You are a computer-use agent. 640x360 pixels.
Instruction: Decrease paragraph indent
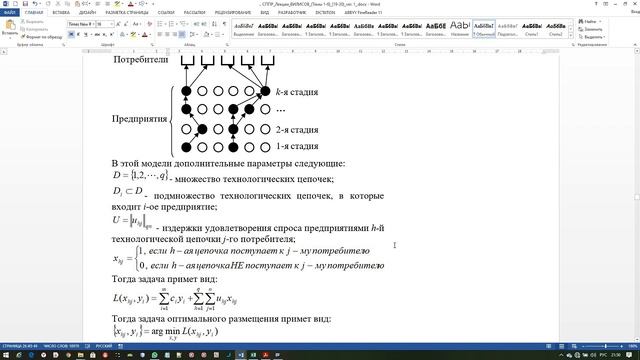click(x=197, y=24)
